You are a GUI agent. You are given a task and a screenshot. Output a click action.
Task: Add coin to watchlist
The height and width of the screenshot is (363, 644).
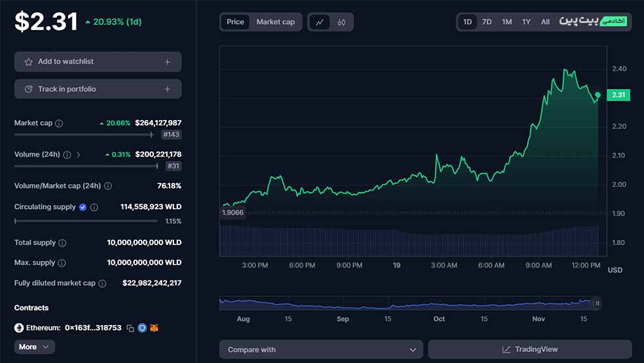98,62
